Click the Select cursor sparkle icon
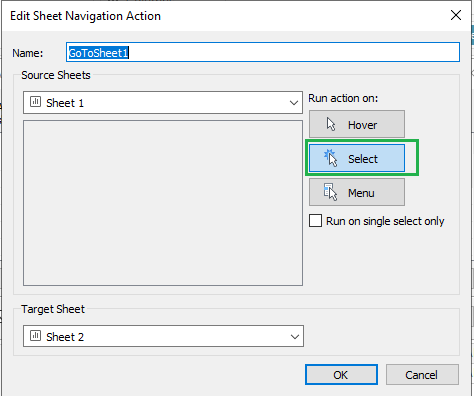Screen dimensions: 474x396 [330, 158]
